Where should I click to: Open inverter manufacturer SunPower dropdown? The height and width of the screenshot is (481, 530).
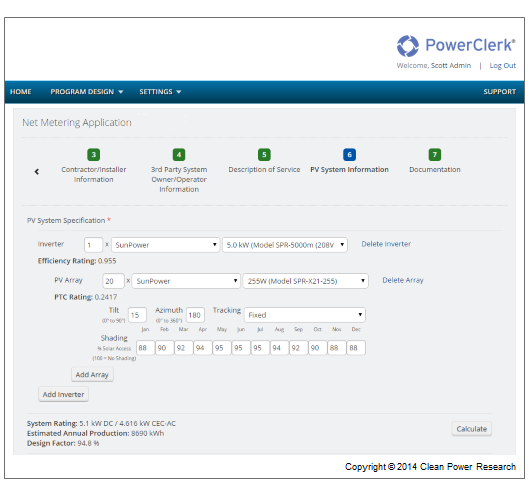pos(166,245)
